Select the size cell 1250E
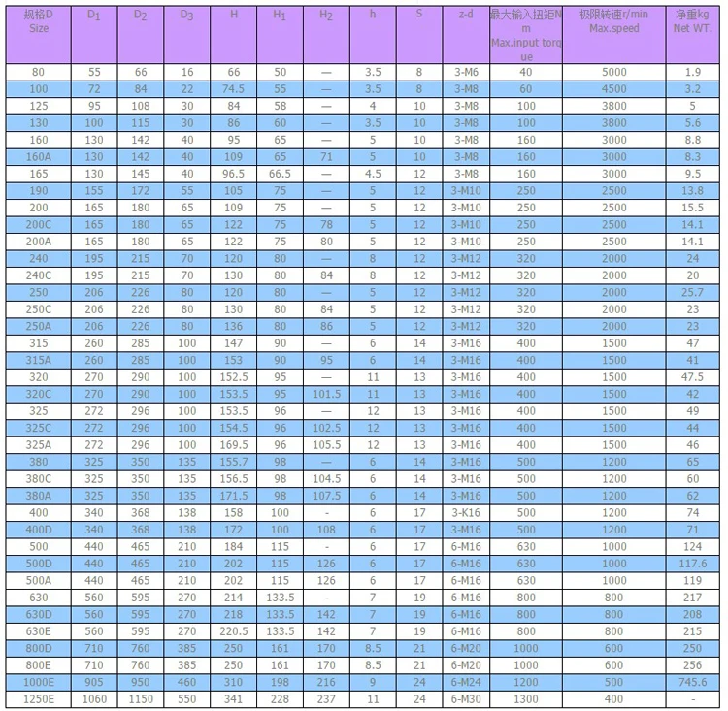The image size is (728, 711). [x=39, y=699]
